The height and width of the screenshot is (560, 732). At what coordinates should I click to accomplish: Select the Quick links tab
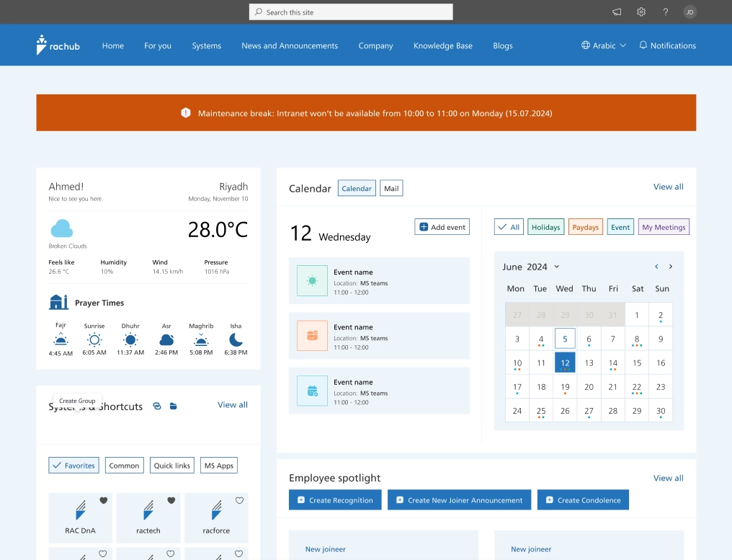[x=171, y=465]
